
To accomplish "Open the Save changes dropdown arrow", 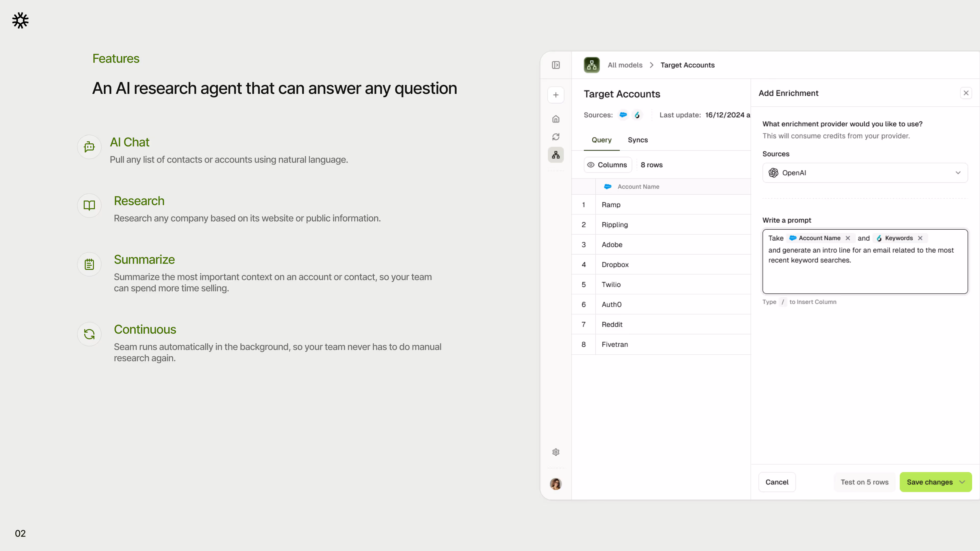I will 962,482.
